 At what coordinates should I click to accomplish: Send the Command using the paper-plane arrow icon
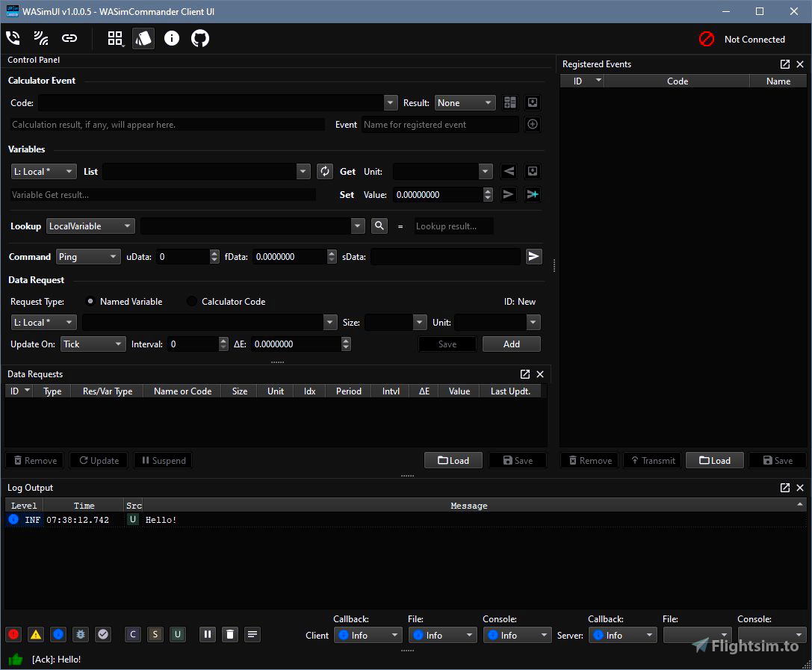(534, 256)
